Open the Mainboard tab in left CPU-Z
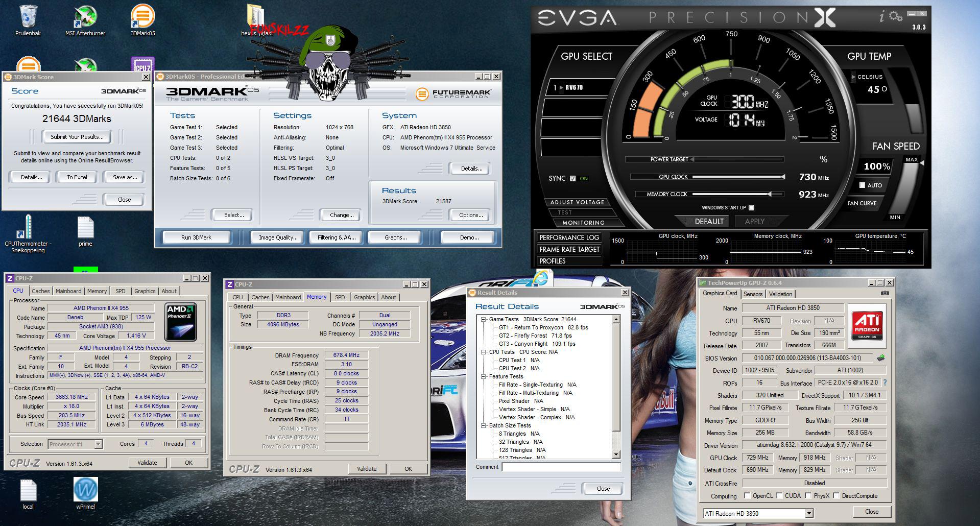The width and height of the screenshot is (980, 526). click(x=68, y=291)
